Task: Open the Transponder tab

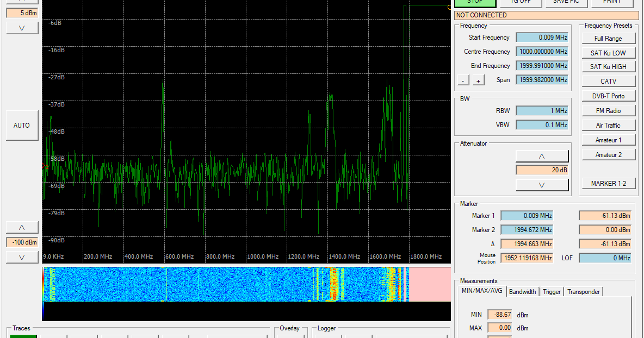Action: [x=583, y=292]
